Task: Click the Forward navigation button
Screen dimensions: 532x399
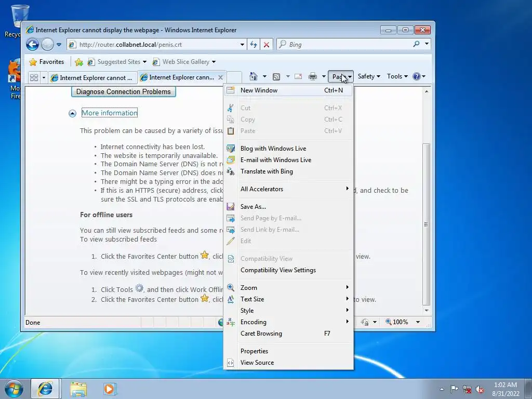Action: click(47, 45)
